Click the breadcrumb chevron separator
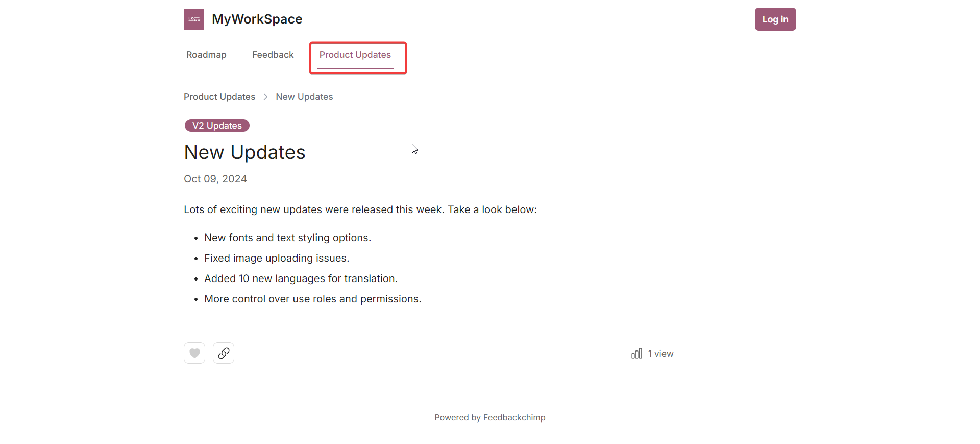Image resolution: width=980 pixels, height=444 pixels. click(x=265, y=97)
